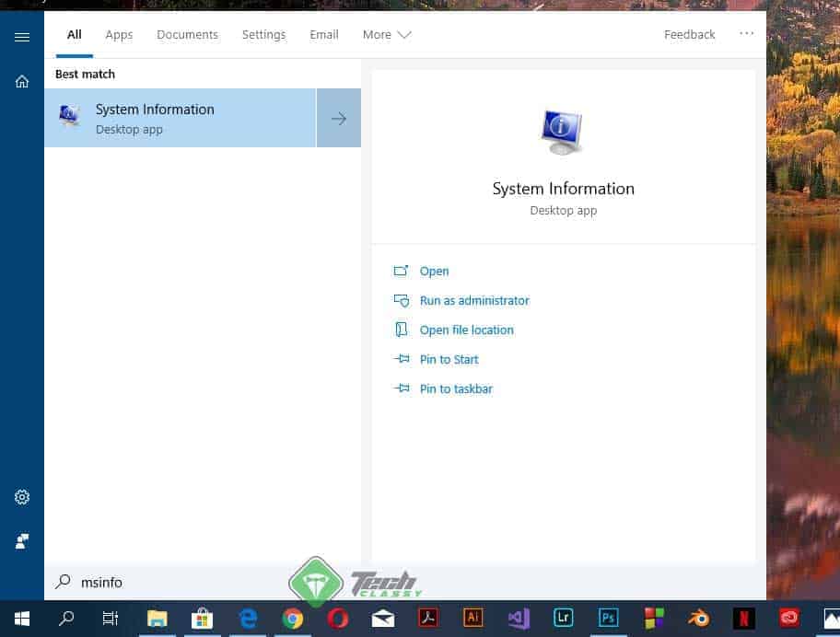Expand System Information result details with the arrow
Screen dimensions: 840x637
click(338, 118)
